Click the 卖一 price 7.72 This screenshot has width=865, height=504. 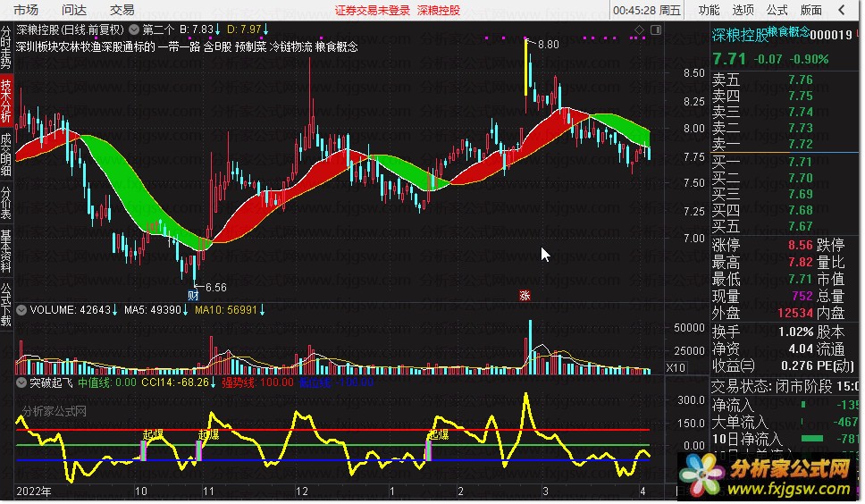801,144
